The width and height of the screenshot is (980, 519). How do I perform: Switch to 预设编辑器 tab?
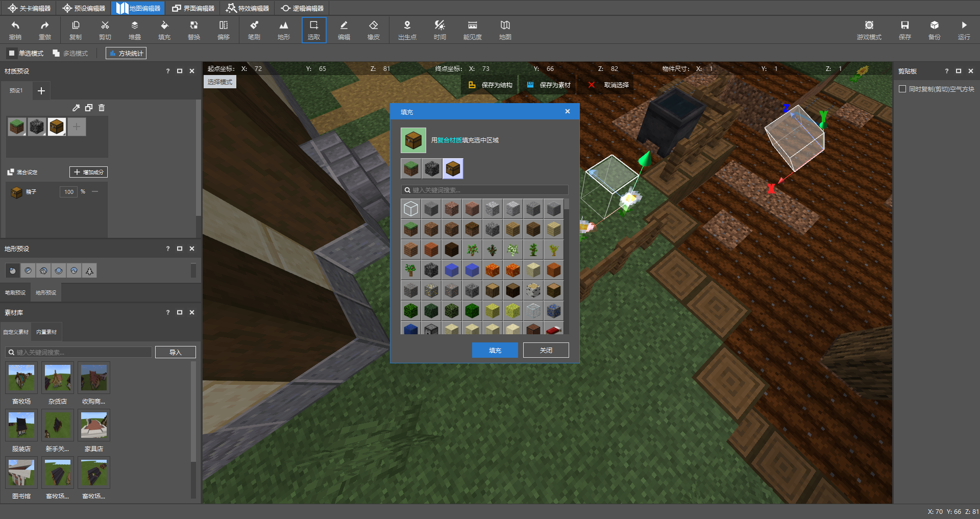84,8
